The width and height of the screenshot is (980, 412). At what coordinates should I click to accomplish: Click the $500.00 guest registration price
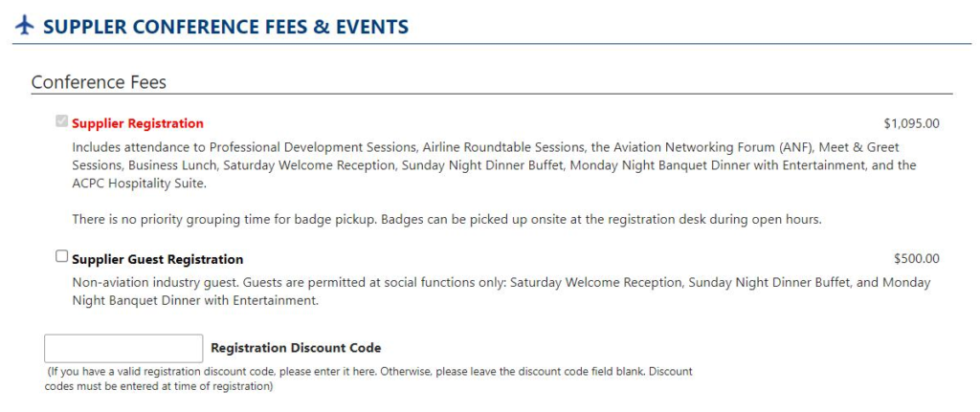click(916, 259)
